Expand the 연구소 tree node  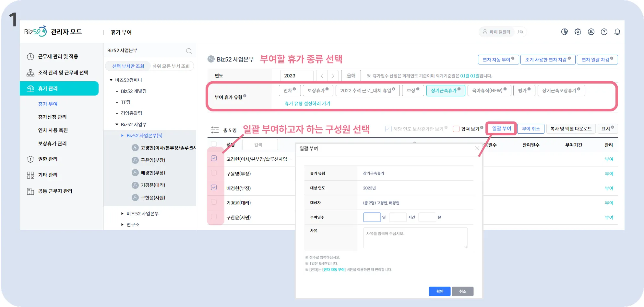(122, 225)
